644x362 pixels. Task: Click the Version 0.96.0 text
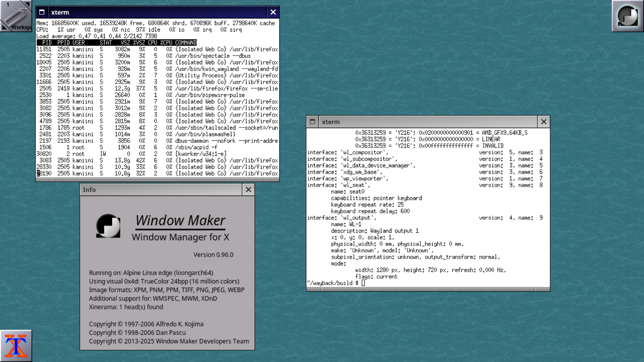coord(213,255)
